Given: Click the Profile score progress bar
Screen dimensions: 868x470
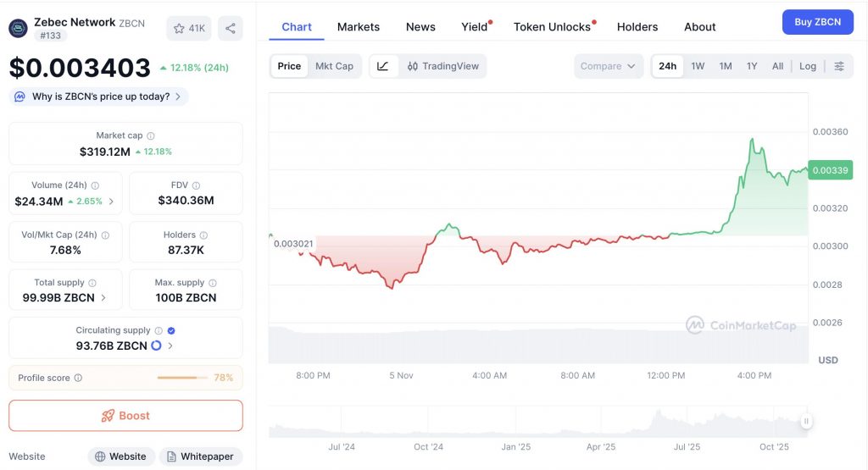Looking at the screenshot, I should click(x=182, y=378).
